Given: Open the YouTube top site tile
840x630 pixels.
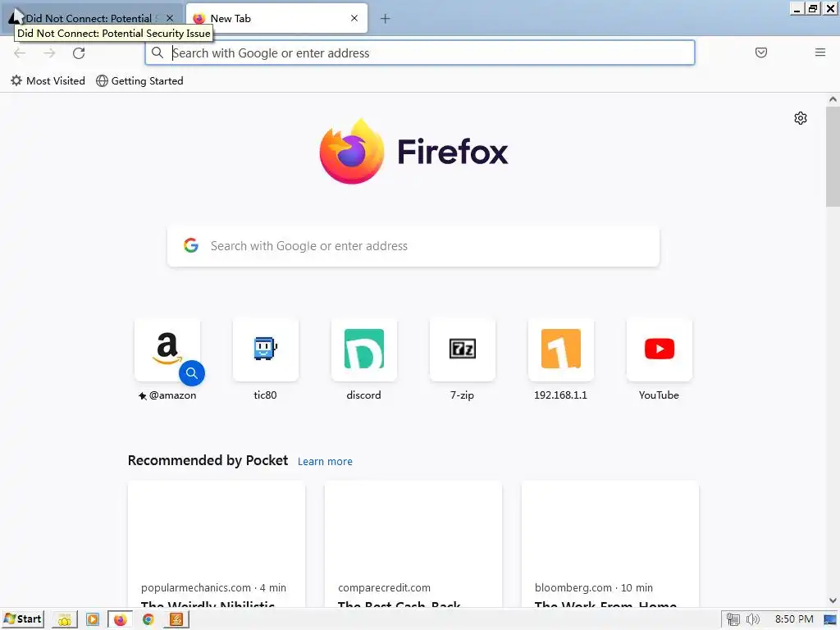Looking at the screenshot, I should click(x=660, y=349).
